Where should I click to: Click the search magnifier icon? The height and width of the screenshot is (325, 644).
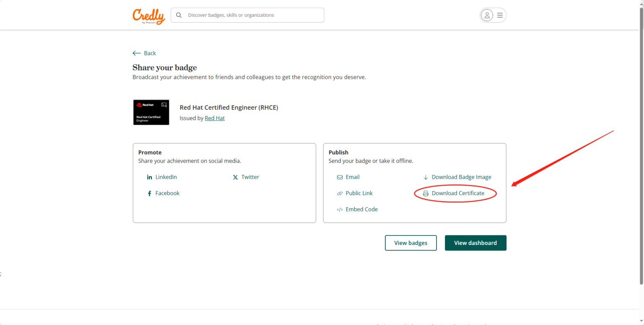point(179,15)
